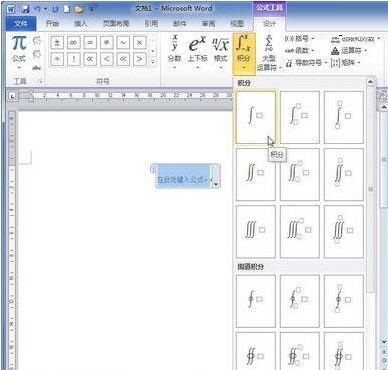Image resolution: width=388 pixels, height=370 pixels.
Task: Insert the ! factorial symbol
Action: 74,59
